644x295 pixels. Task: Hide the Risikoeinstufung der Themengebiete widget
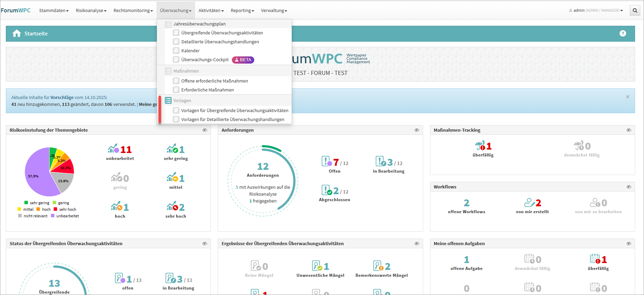205,130
